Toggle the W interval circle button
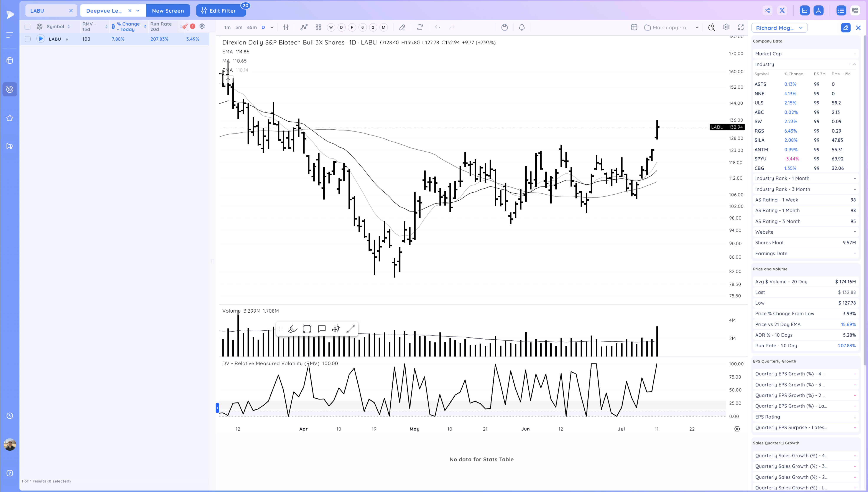Viewport: 868px width, 492px height. click(x=331, y=27)
